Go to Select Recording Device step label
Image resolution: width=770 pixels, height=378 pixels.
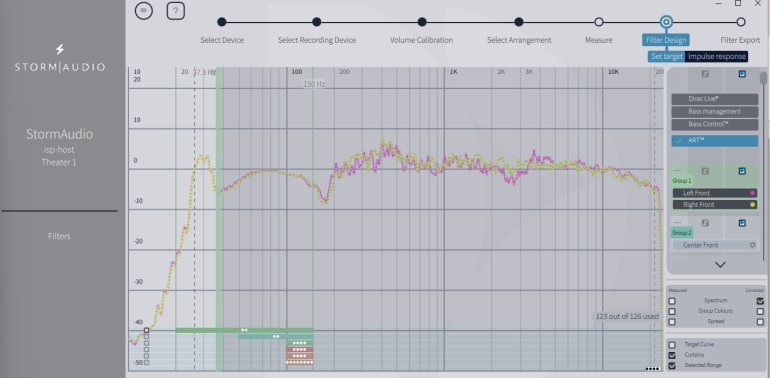click(x=317, y=40)
